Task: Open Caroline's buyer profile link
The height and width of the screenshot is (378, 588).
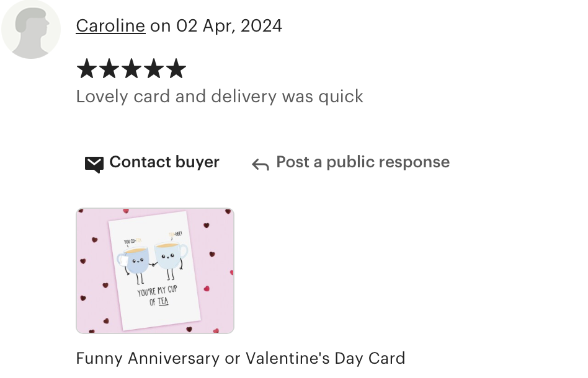Action: (110, 26)
